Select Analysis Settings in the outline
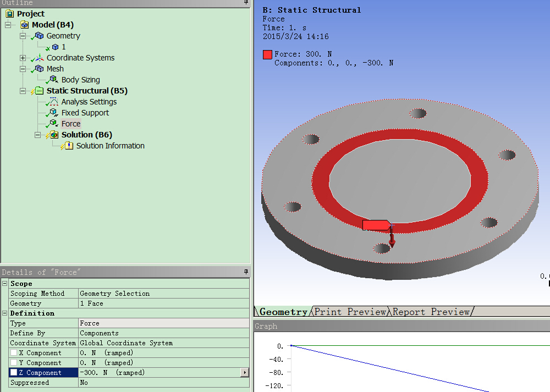Screen dimensions: 550x392 tap(89, 102)
